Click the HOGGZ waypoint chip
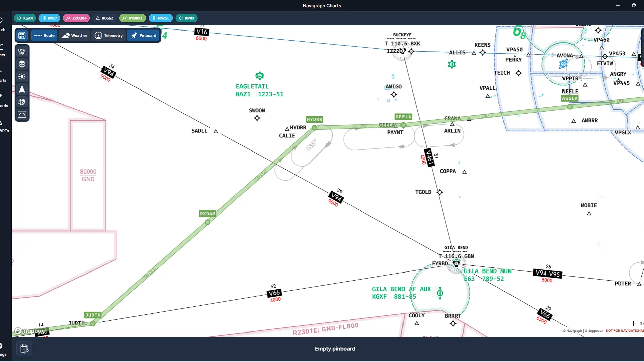The image size is (644, 362). [x=104, y=18]
